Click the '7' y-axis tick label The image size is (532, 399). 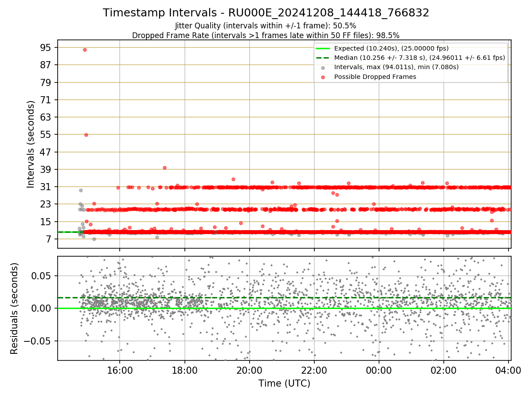49,239
